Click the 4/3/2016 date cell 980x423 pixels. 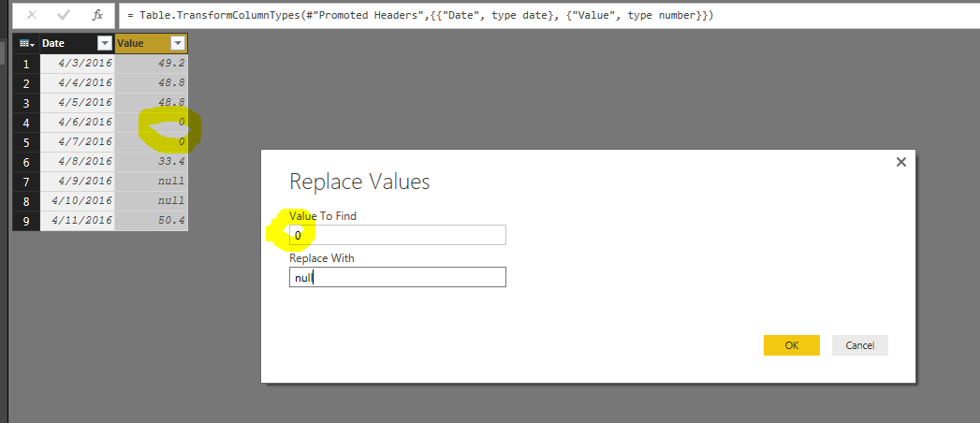[x=77, y=64]
